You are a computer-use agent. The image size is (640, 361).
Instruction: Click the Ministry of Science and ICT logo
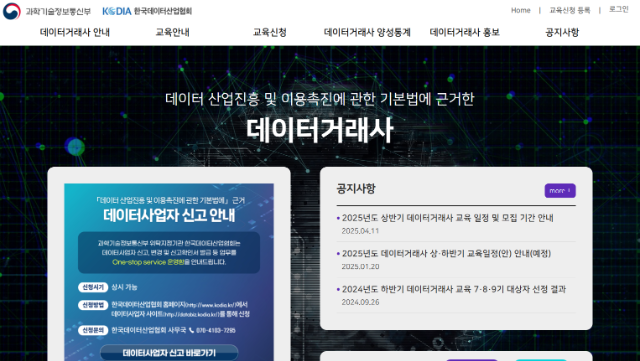47,11
